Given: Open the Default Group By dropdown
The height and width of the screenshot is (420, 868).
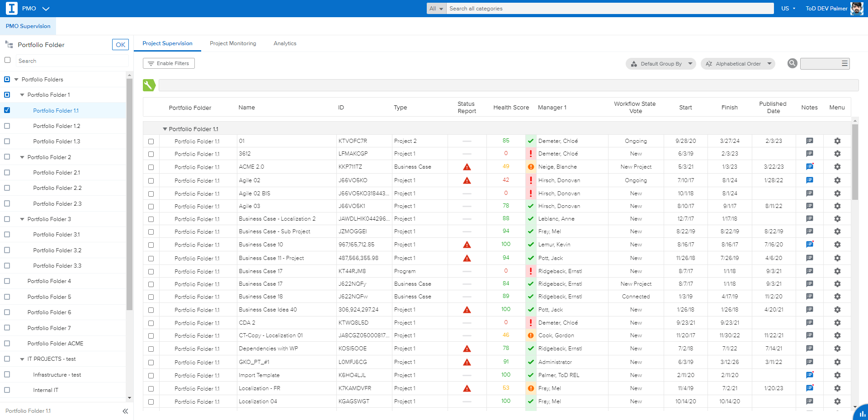Looking at the screenshot, I should [661, 64].
